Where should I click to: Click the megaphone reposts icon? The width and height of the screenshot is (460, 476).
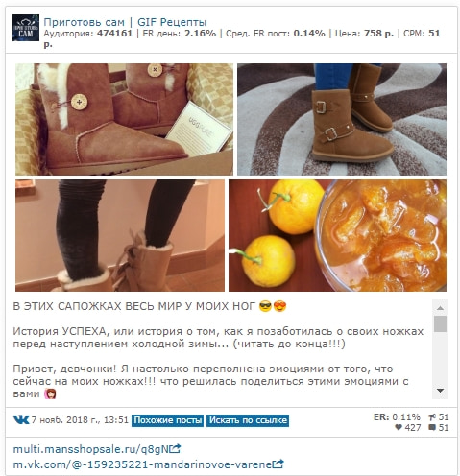pos(432,417)
